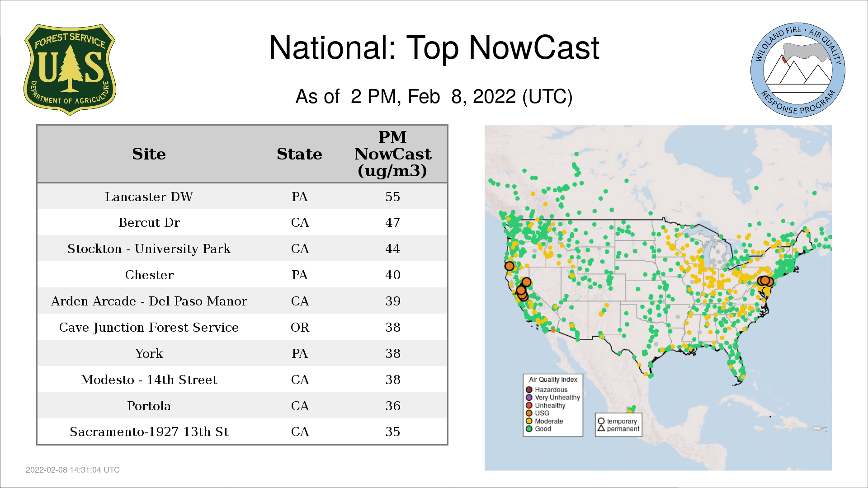Click the Air Quality Index legend title
This screenshot has width=868, height=488.
(553, 380)
